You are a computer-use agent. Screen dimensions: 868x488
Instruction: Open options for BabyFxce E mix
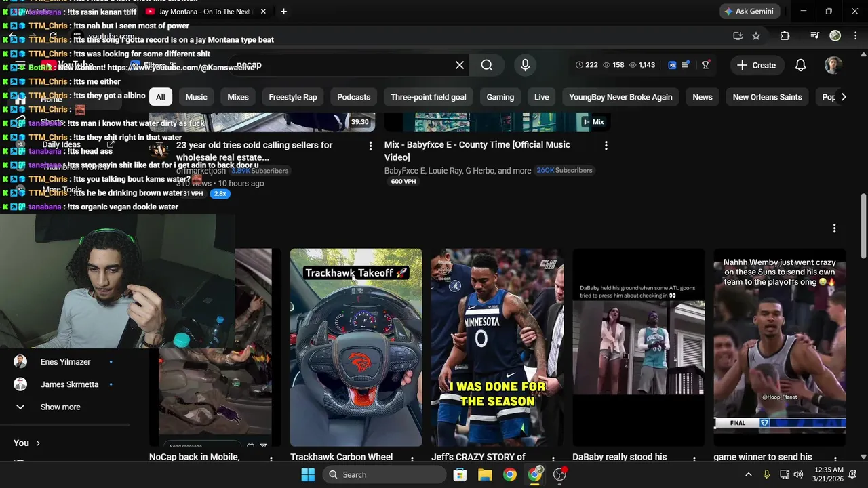pyautogui.click(x=606, y=146)
